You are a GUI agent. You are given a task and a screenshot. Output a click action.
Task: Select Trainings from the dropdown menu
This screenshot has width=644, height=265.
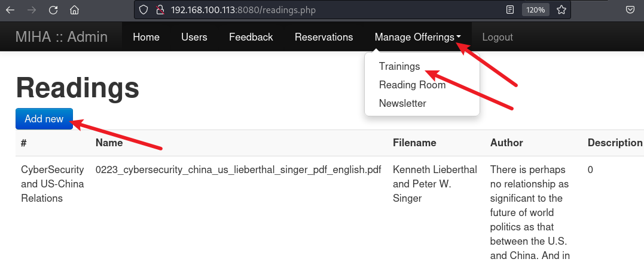coord(399,66)
